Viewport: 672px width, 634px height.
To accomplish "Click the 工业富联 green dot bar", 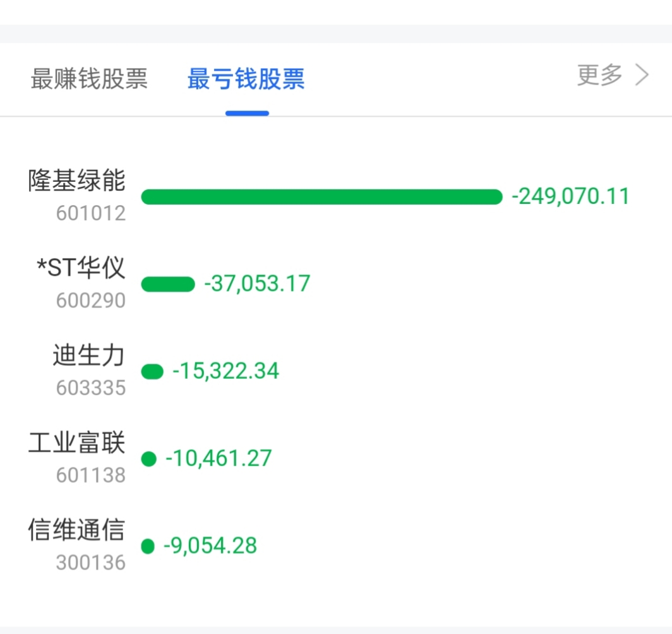I will (x=148, y=459).
